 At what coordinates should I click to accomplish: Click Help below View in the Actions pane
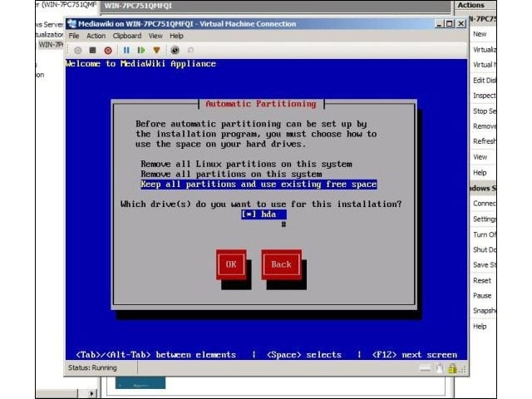480,173
